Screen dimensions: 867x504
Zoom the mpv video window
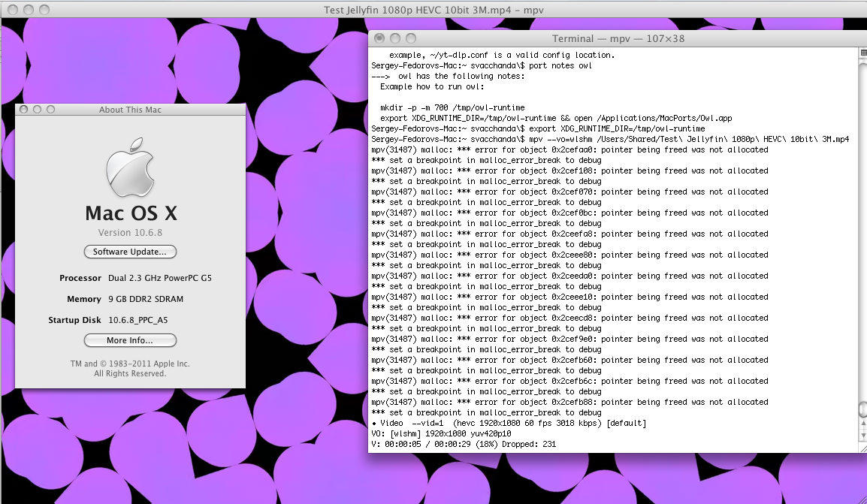click(45, 10)
